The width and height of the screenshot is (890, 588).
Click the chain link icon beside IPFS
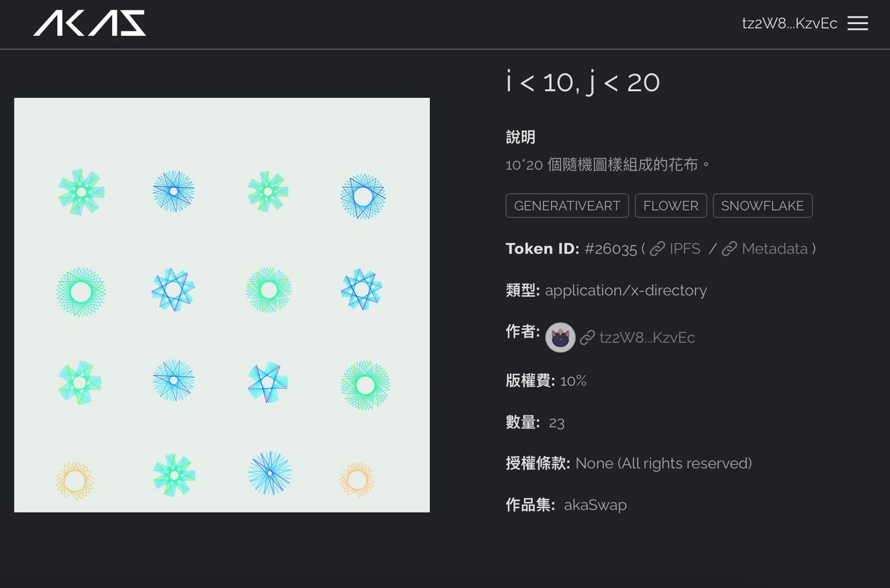click(x=658, y=249)
